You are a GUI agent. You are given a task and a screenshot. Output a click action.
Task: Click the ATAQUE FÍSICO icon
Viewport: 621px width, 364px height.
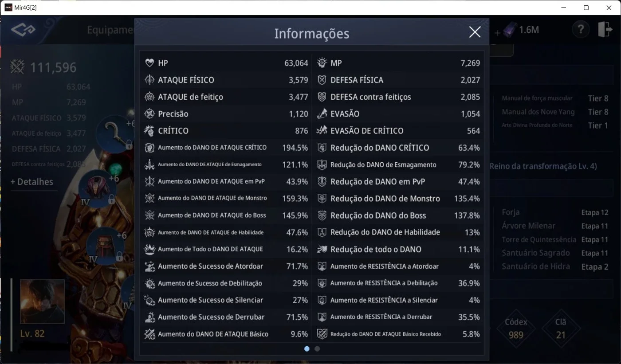click(149, 80)
